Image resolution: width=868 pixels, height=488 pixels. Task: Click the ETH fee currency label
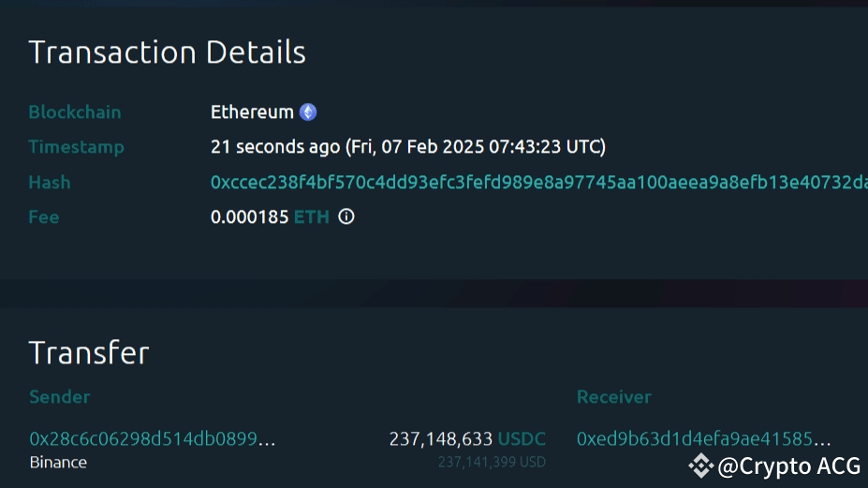(x=312, y=217)
